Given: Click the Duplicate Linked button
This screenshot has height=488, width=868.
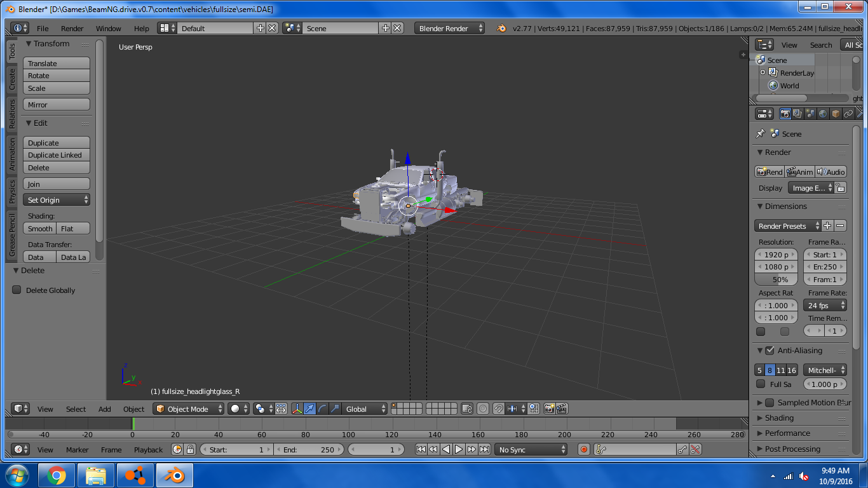Looking at the screenshot, I should [57, 154].
